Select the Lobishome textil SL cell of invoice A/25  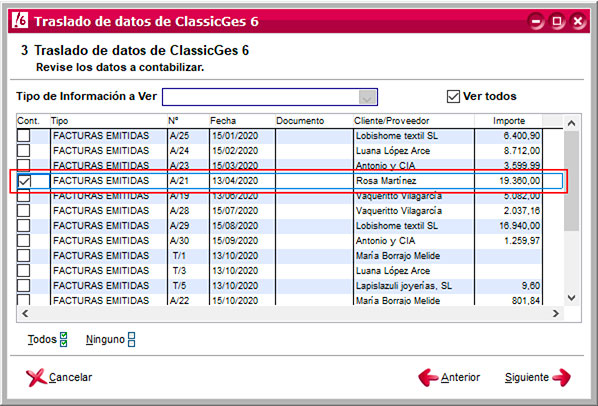coord(414,136)
